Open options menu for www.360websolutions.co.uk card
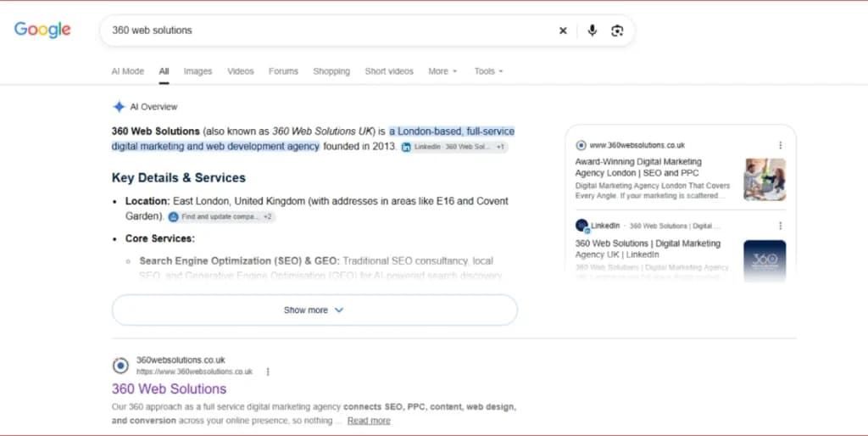The width and height of the screenshot is (868, 436). (x=780, y=145)
